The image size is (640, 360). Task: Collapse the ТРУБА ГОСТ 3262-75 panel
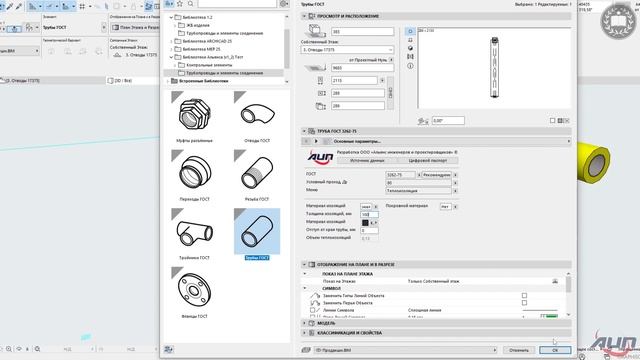304,131
